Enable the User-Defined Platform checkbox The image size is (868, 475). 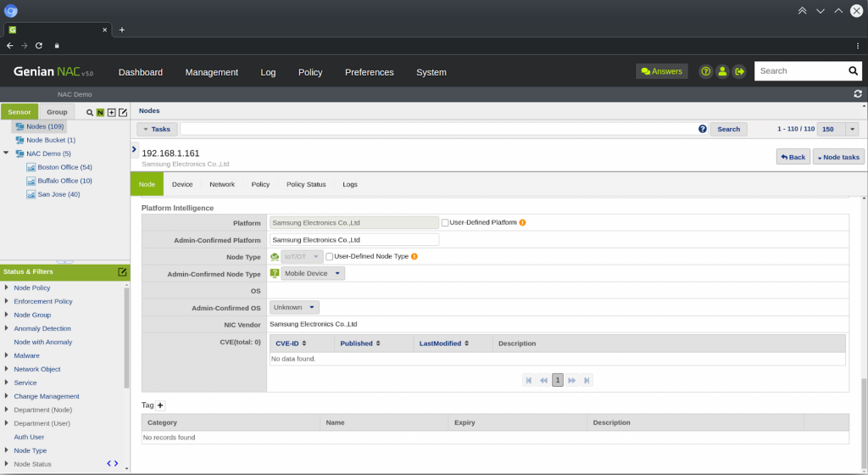click(x=445, y=223)
